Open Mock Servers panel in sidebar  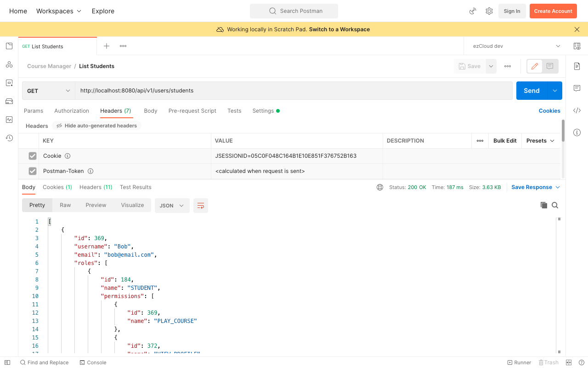pyautogui.click(x=9, y=101)
